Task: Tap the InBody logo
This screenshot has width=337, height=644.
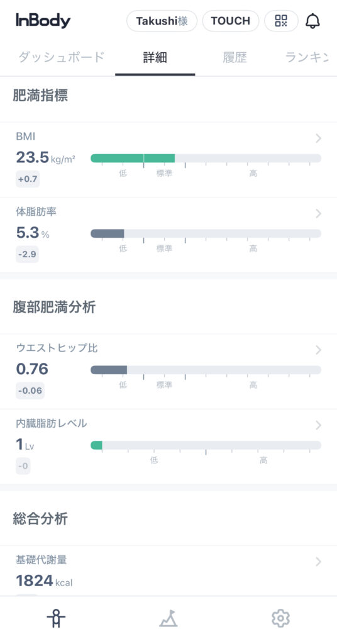Action: [x=43, y=21]
